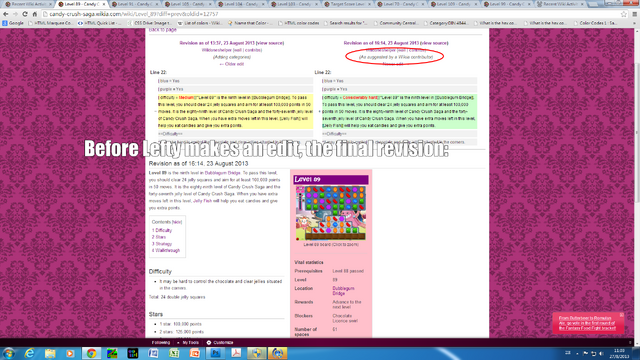Screen dimensions: 640x360
Task: Open the Fantasy Food Fight notification link
Action: 587,323
